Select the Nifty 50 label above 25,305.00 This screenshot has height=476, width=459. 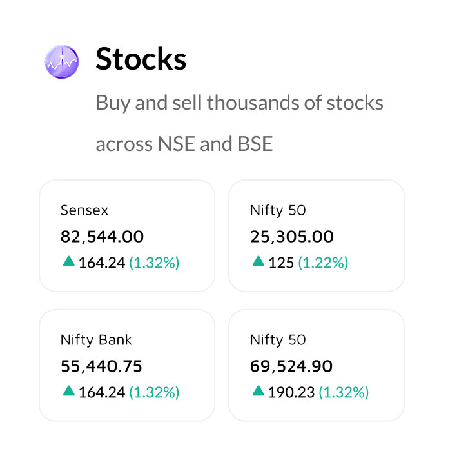point(278,210)
